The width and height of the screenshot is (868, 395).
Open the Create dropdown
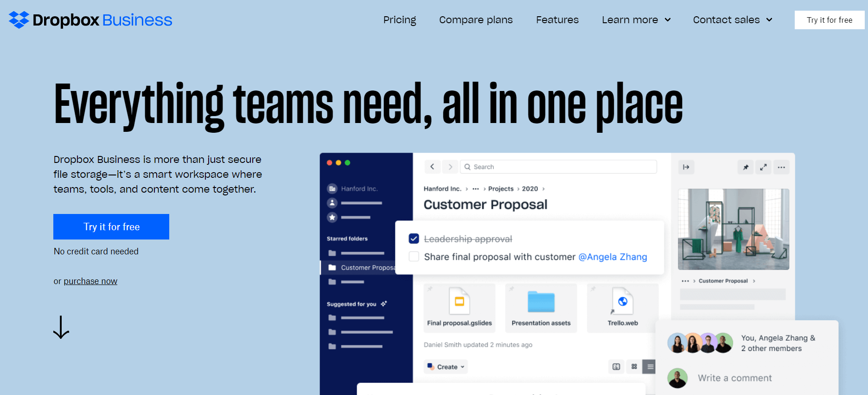[446, 367]
